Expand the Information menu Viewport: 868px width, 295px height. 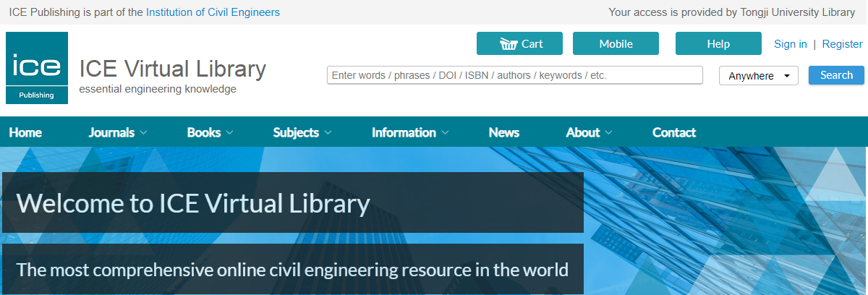click(410, 132)
